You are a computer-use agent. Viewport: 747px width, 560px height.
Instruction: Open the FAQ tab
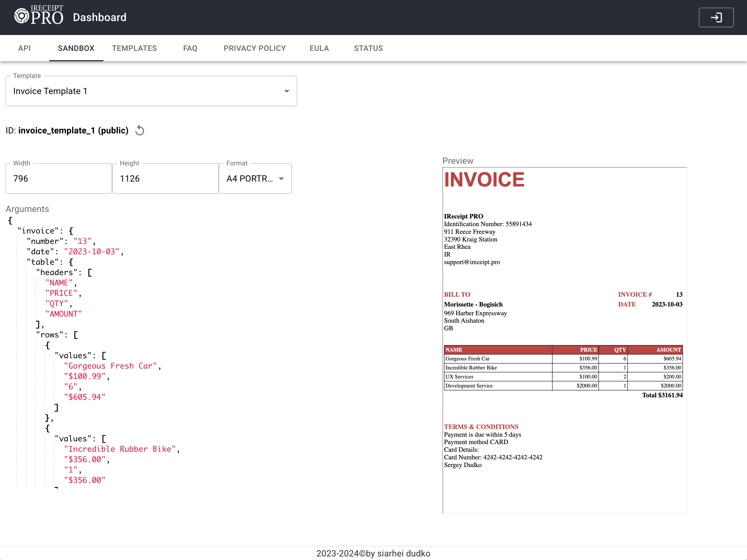tap(190, 48)
